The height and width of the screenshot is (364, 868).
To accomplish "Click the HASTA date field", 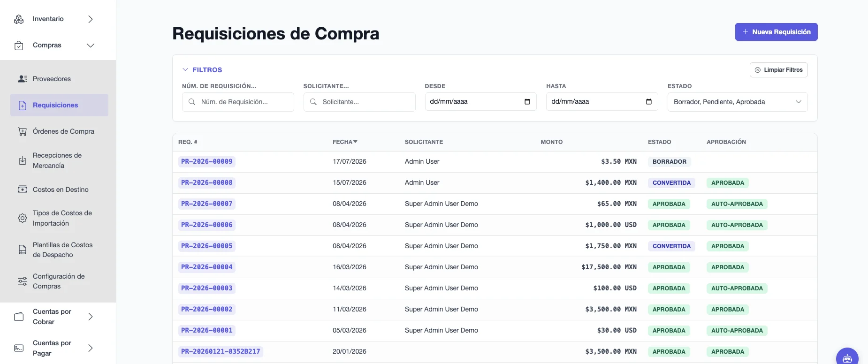I will pyautogui.click(x=602, y=102).
